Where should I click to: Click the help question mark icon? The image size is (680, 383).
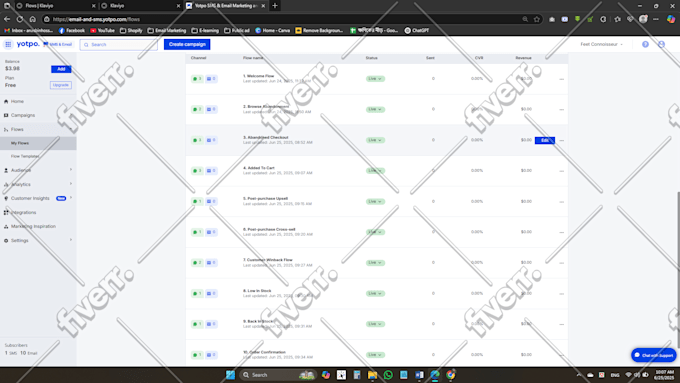645,44
